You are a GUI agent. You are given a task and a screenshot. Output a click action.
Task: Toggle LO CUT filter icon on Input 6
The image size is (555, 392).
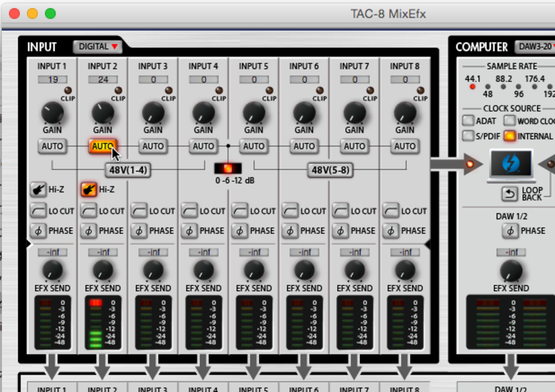pyautogui.click(x=290, y=211)
